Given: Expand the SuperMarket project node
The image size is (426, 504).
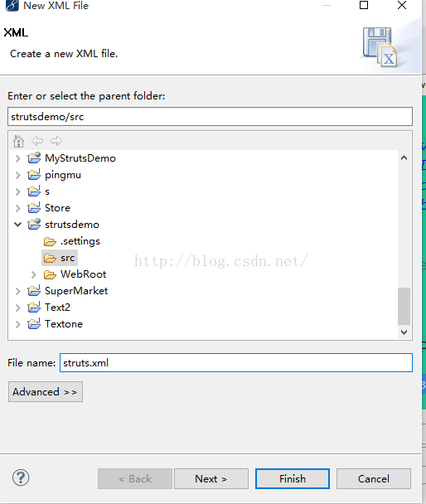Looking at the screenshot, I should [18, 291].
